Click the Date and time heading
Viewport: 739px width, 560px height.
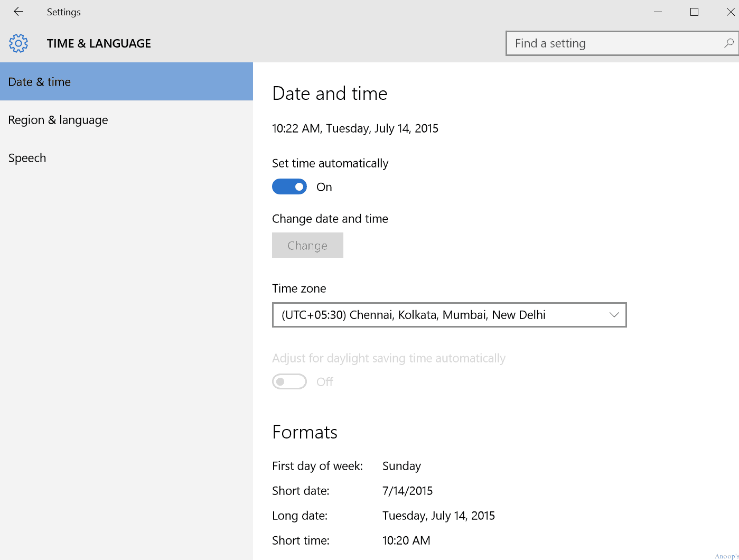coord(330,94)
